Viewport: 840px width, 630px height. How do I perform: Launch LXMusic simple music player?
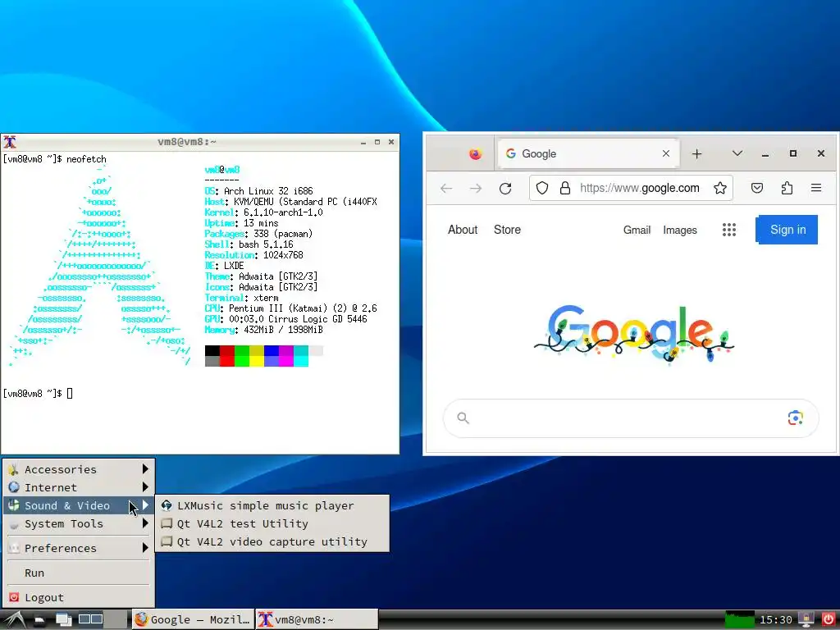pos(272,505)
